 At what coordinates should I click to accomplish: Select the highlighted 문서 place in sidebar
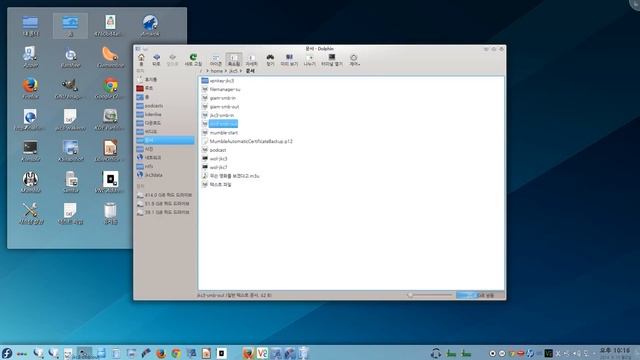(x=165, y=140)
